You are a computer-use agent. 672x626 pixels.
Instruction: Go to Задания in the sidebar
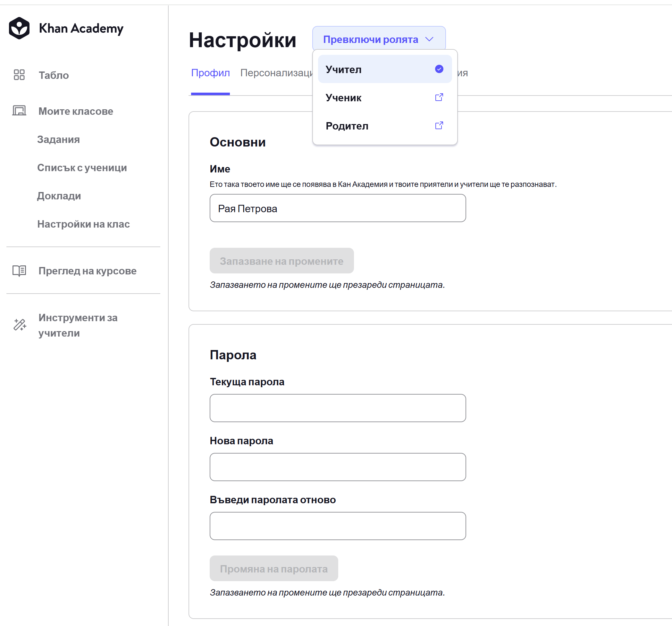[58, 139]
